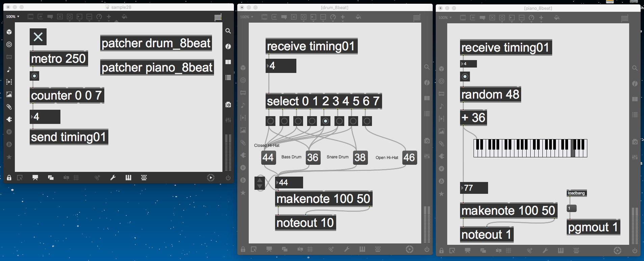Image resolution: width=644 pixels, height=261 pixels.
Task: Click the bang button below metro 250
Action: 34,76
